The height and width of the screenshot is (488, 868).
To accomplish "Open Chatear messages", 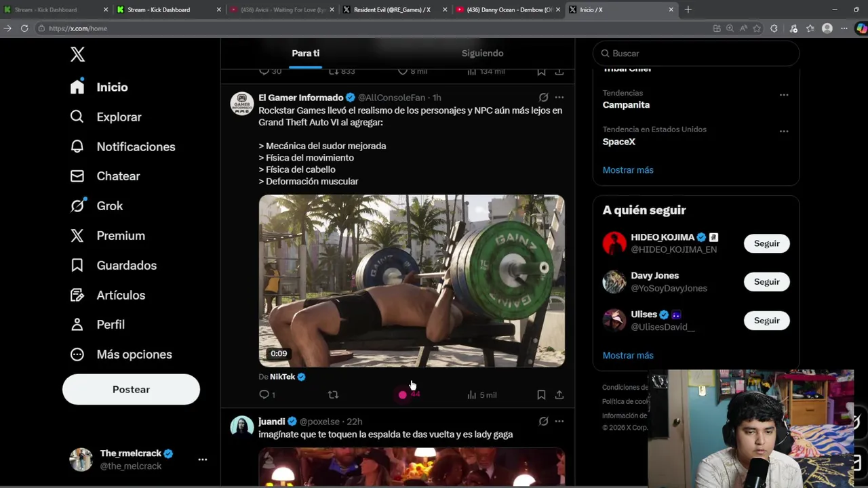I will pos(105,176).
